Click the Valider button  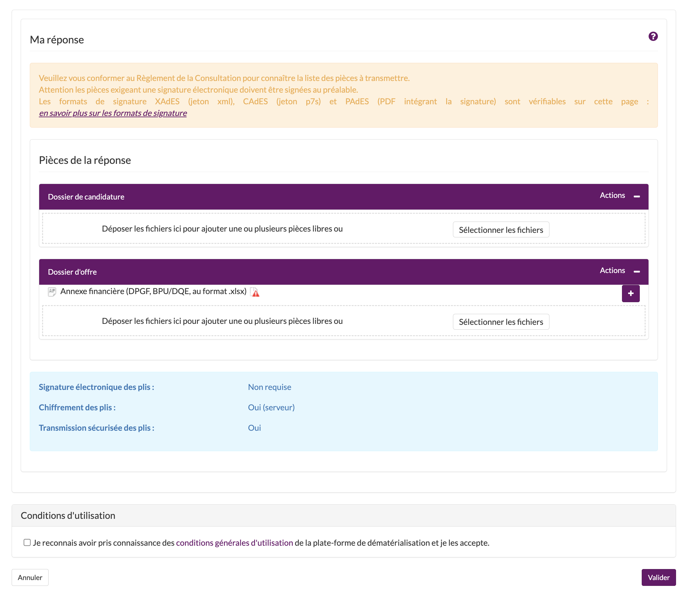tap(658, 577)
